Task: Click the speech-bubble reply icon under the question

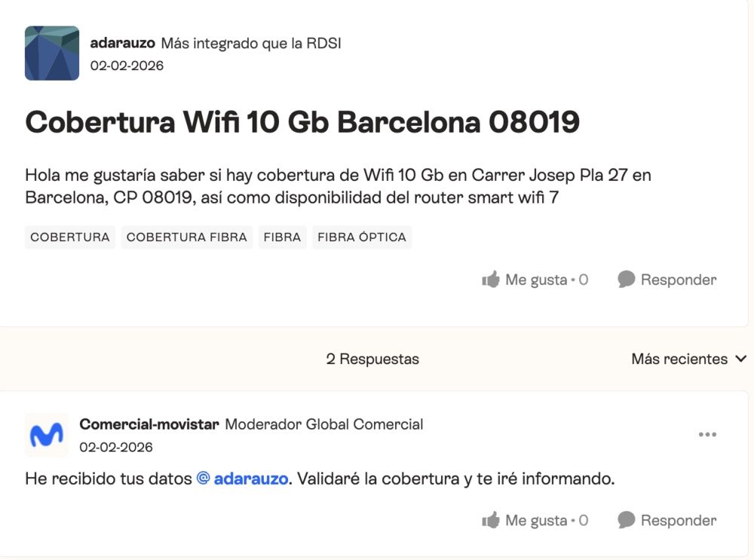Action: [626, 279]
